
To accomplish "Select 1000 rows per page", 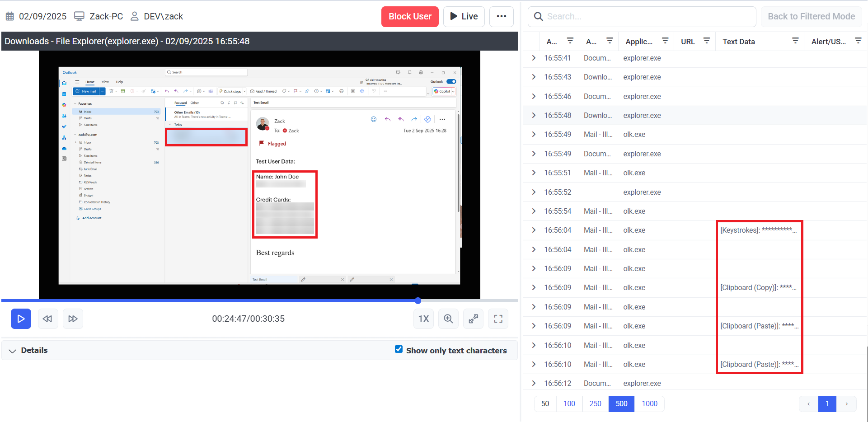I will click(649, 404).
